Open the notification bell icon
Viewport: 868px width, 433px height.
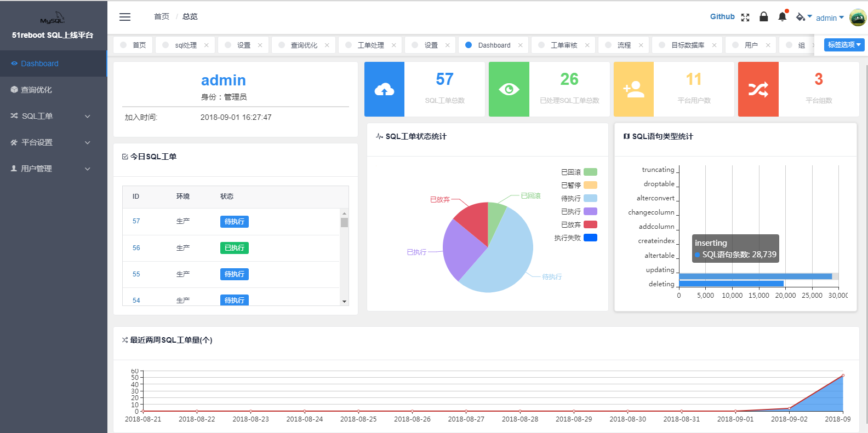pyautogui.click(x=783, y=16)
